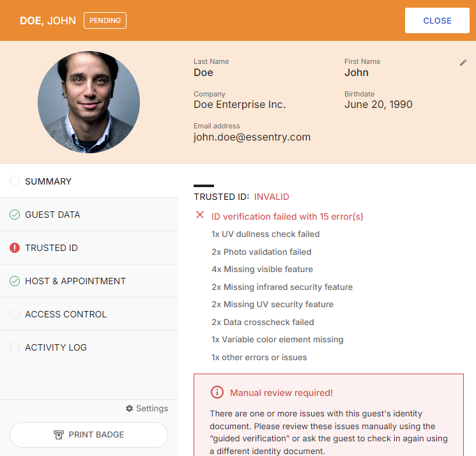This screenshot has height=456, width=476.
Task: Open the Access Control section
Action: coord(89,314)
